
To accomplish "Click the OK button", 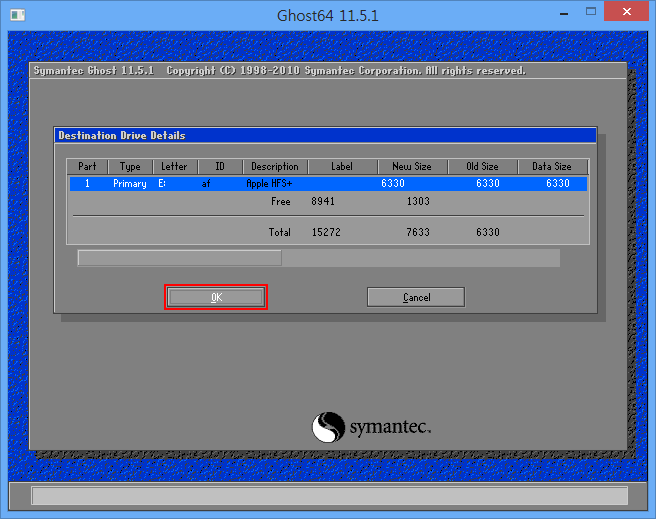I will pyautogui.click(x=216, y=297).
